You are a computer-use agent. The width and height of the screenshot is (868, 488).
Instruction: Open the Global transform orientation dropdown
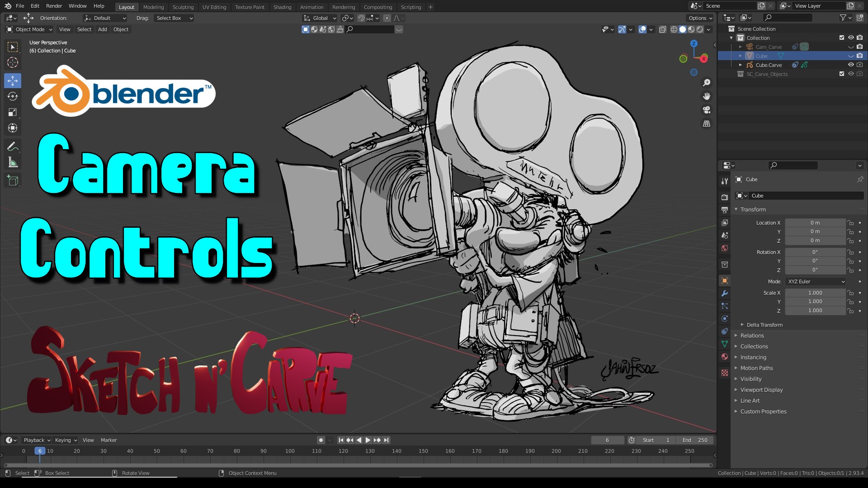(320, 18)
